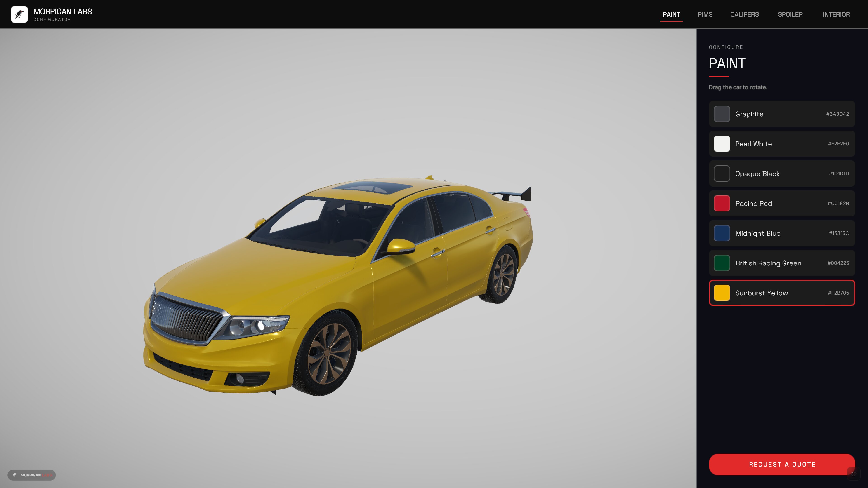
Task: Apply British Racing Green paint
Action: click(x=782, y=263)
